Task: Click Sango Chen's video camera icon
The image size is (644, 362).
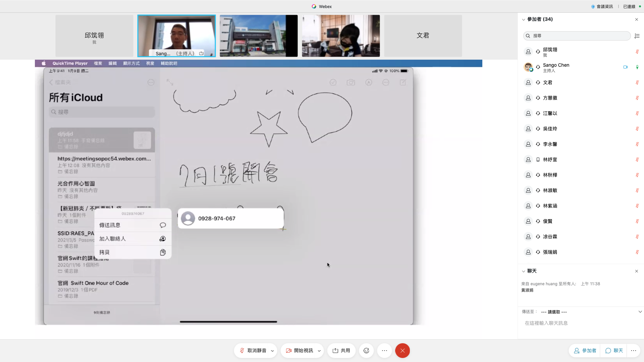Action: [626, 67]
